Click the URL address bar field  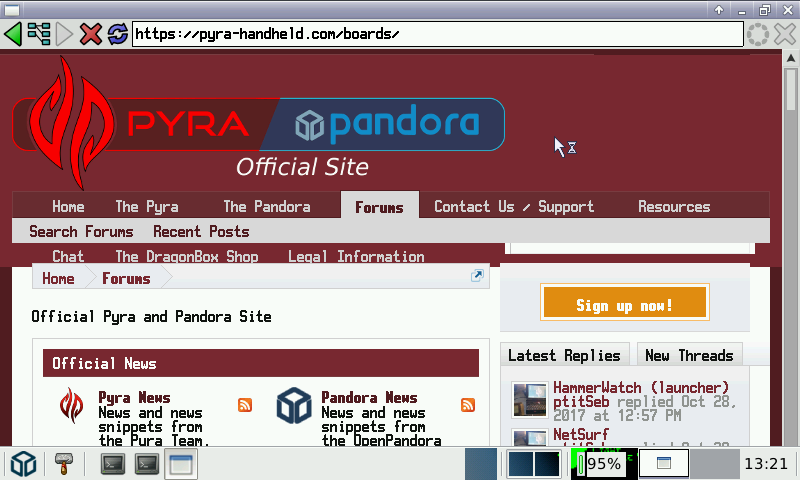point(437,34)
